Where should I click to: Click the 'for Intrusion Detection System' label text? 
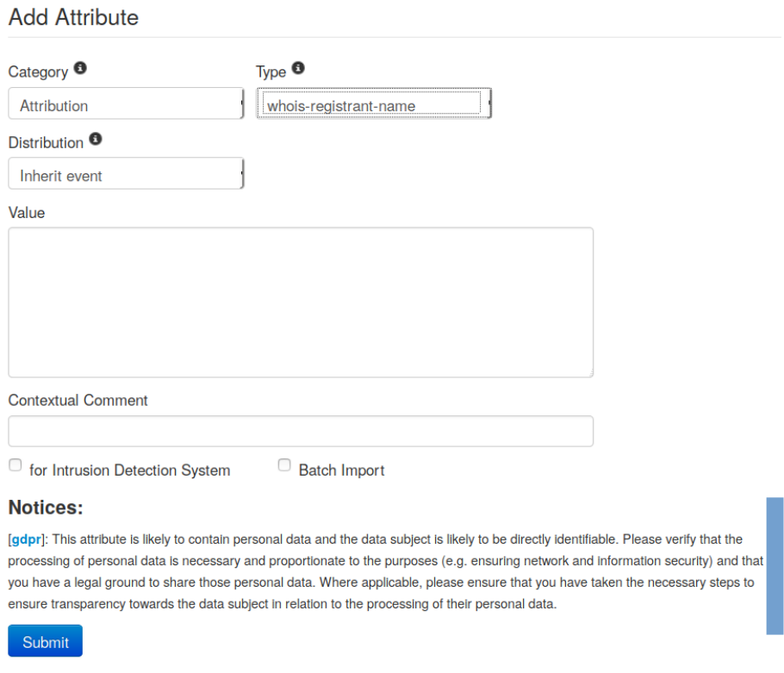coord(129,470)
